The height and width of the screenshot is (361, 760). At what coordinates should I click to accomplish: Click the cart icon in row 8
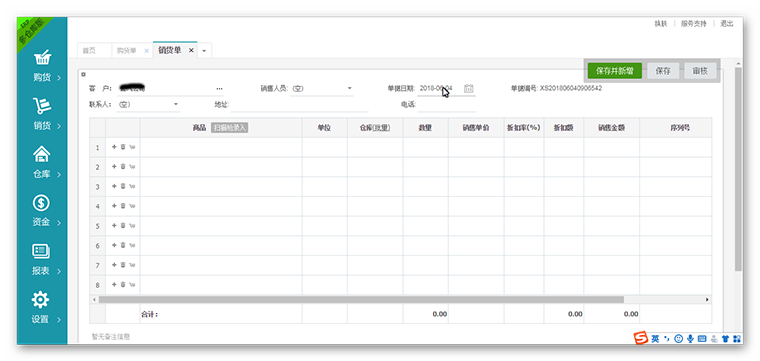click(x=132, y=285)
